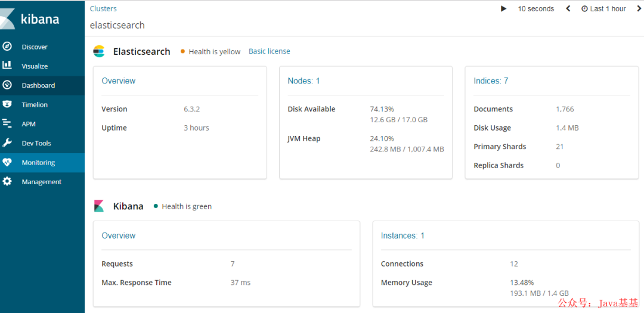Open the Instances: 1 link
Viewport: 644px width, 313px height.
point(402,235)
